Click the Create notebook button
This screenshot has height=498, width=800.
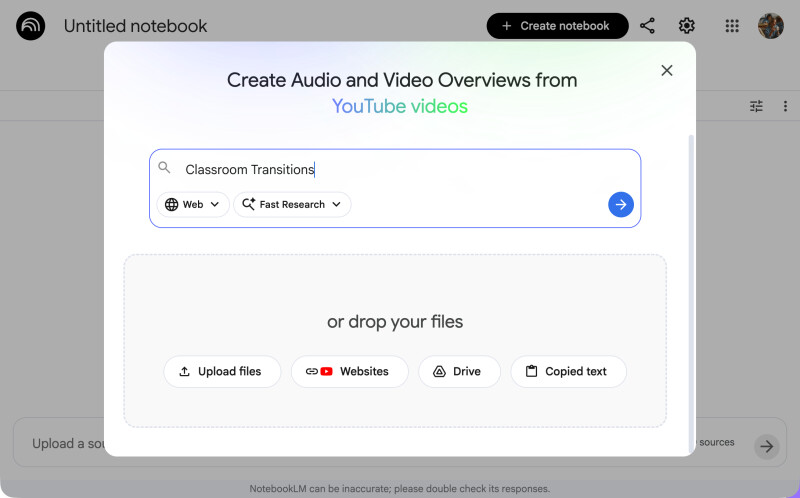tap(557, 26)
